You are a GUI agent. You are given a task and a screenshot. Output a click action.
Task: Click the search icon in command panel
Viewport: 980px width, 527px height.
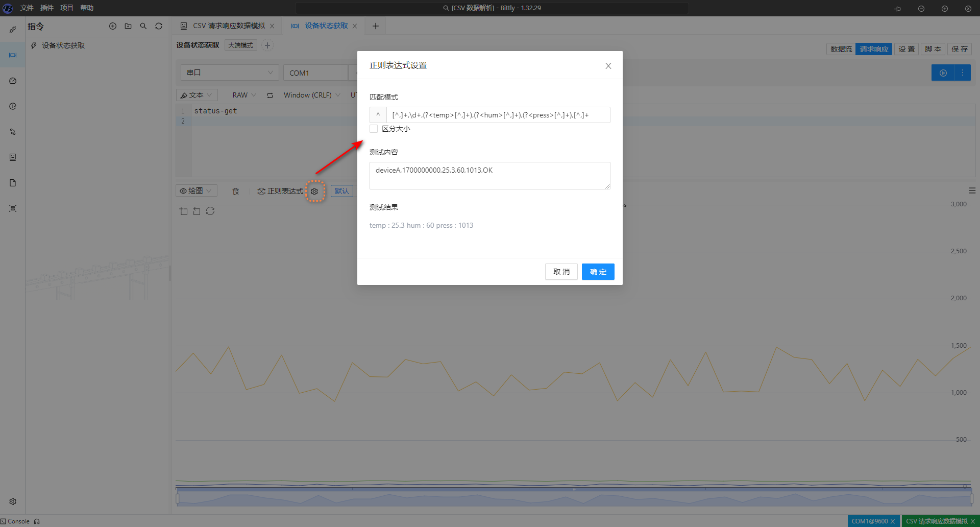pyautogui.click(x=143, y=26)
